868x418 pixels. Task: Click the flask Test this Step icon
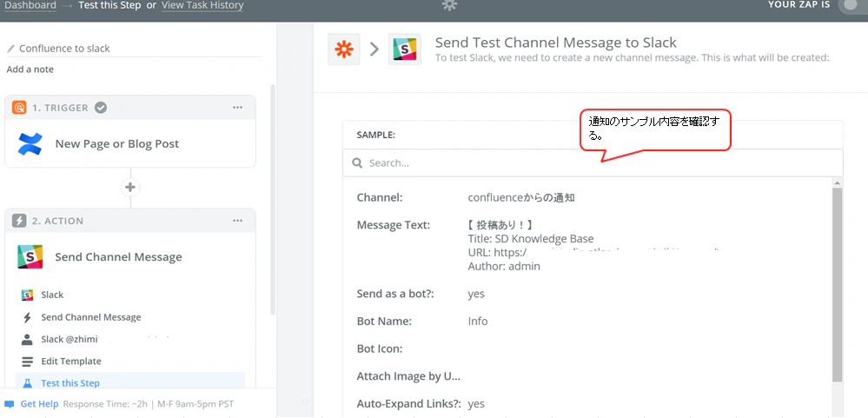pos(27,383)
